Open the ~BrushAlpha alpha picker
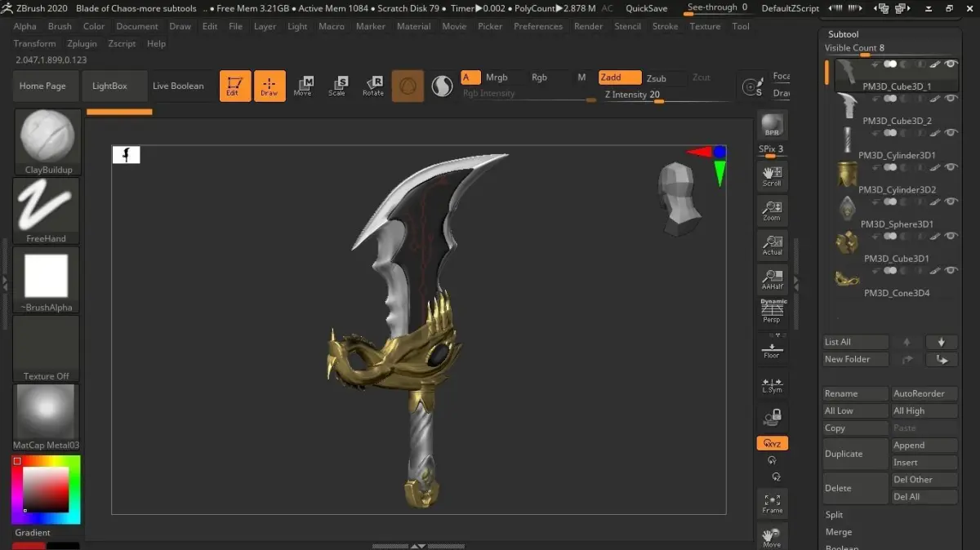The image size is (980, 550). coord(47,280)
